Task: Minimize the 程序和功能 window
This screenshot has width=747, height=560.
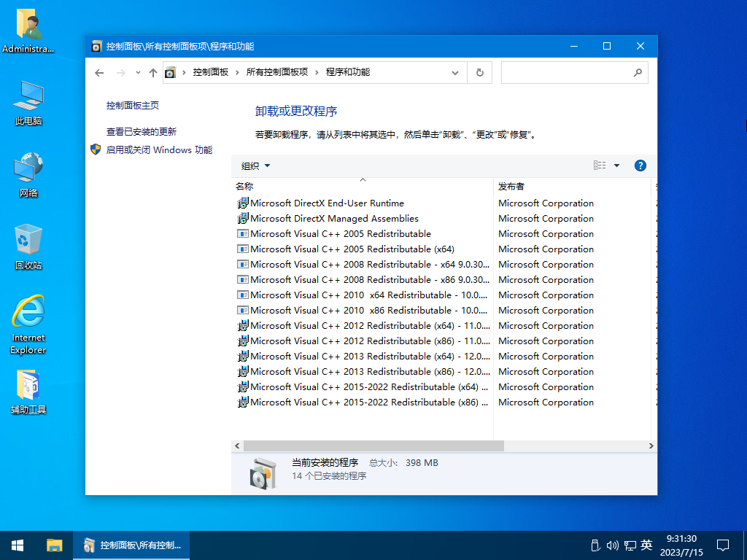Action: click(574, 46)
